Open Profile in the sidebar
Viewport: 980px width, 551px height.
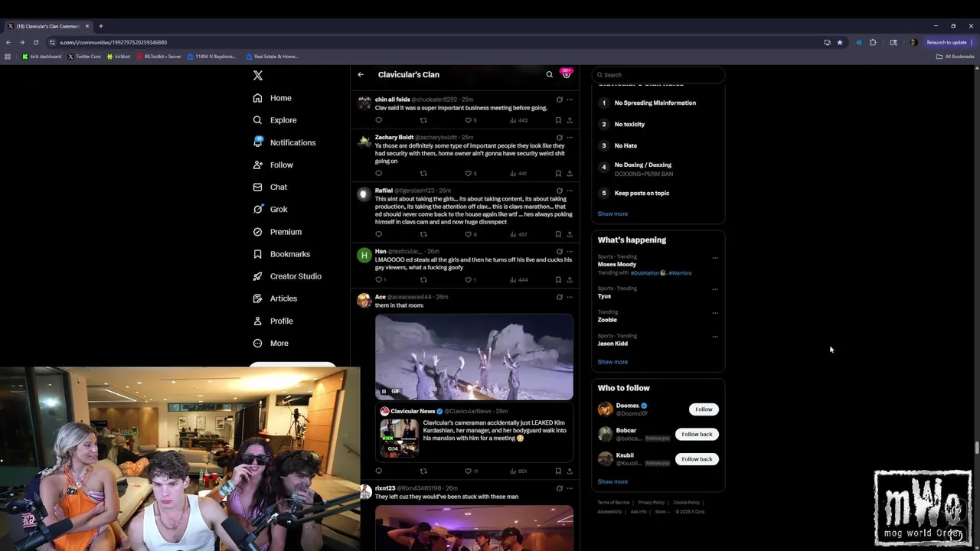coord(273,321)
